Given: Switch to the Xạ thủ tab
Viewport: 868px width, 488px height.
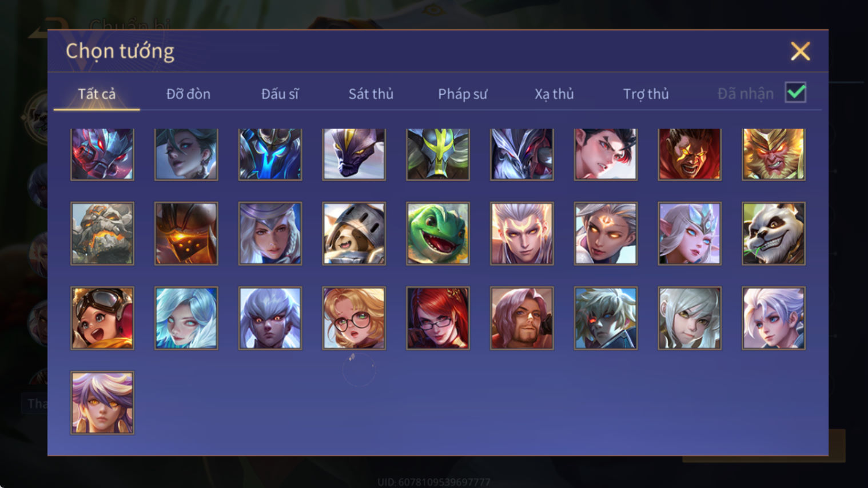Looking at the screenshot, I should coord(554,94).
